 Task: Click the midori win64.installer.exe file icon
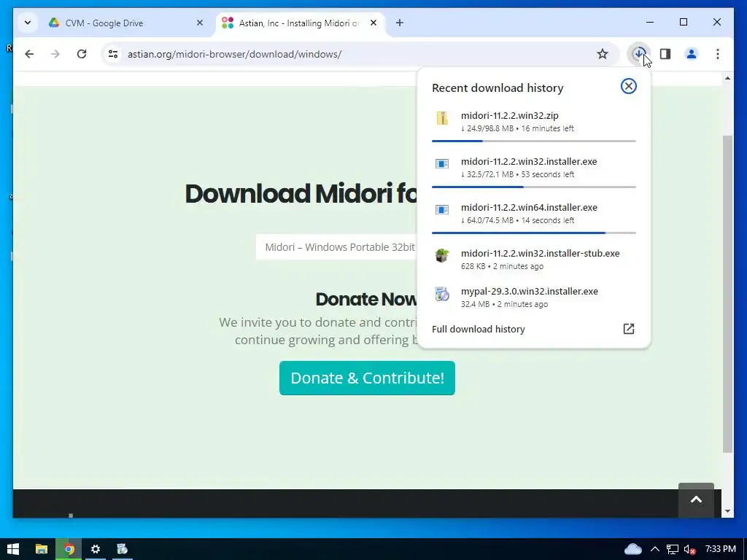(x=442, y=210)
